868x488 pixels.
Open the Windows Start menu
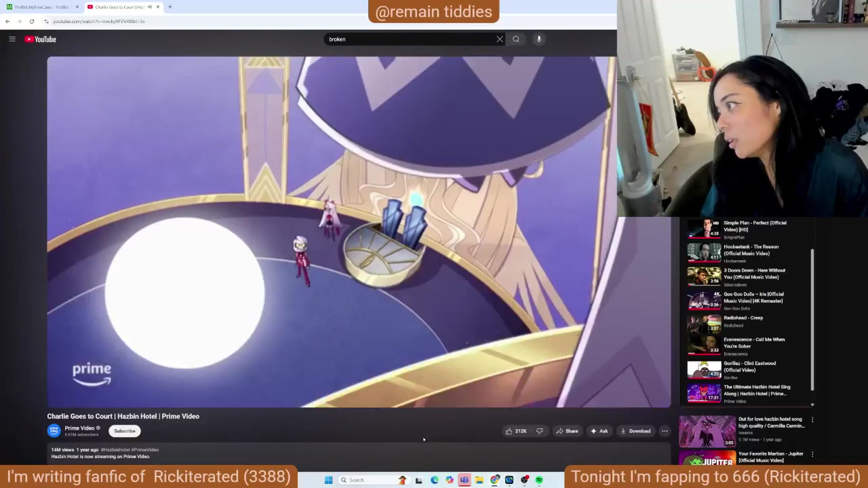(329, 480)
